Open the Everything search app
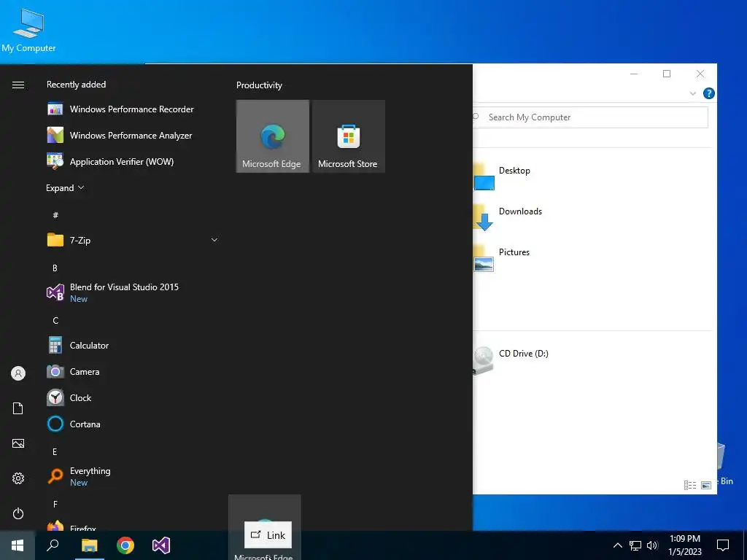The image size is (747, 560). [132, 476]
